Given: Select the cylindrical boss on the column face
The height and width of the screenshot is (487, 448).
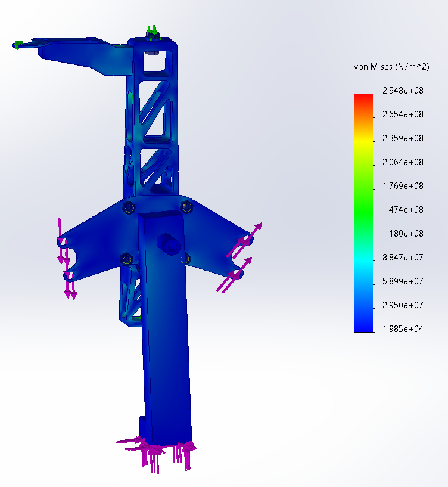Looking at the screenshot, I should 167,243.
